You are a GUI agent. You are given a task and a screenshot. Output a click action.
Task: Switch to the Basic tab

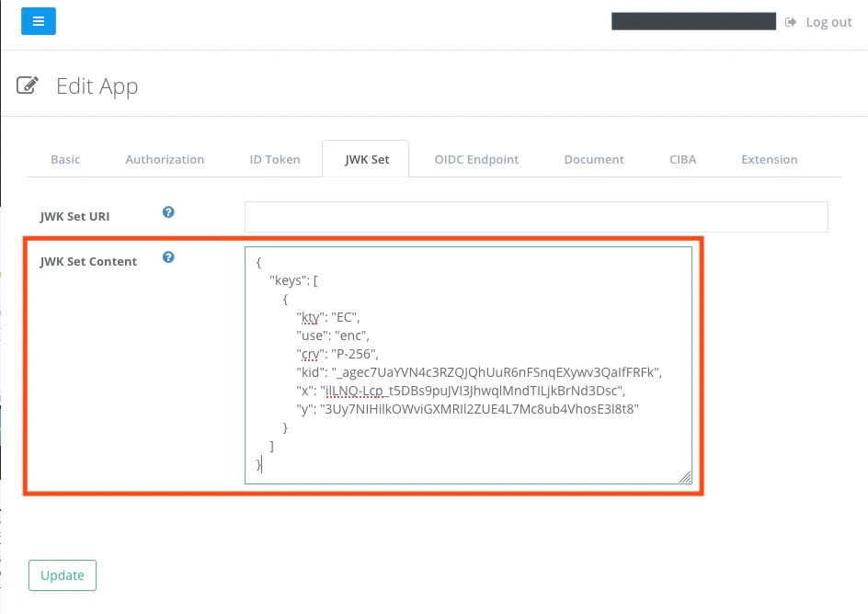click(64, 159)
